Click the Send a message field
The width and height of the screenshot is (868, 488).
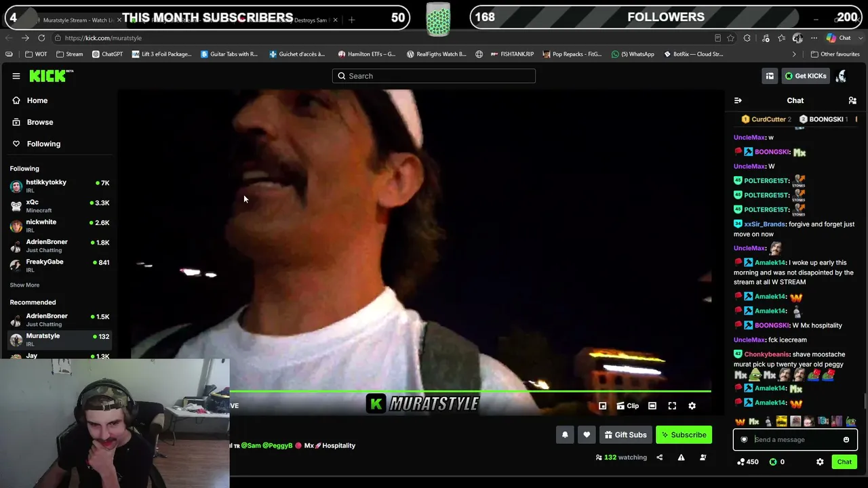795,440
